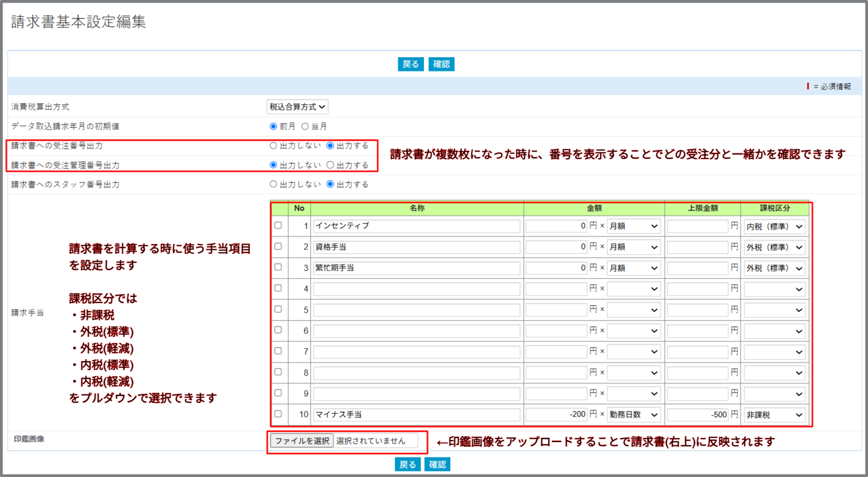Click the empty 金額 field in row 8

(557, 373)
